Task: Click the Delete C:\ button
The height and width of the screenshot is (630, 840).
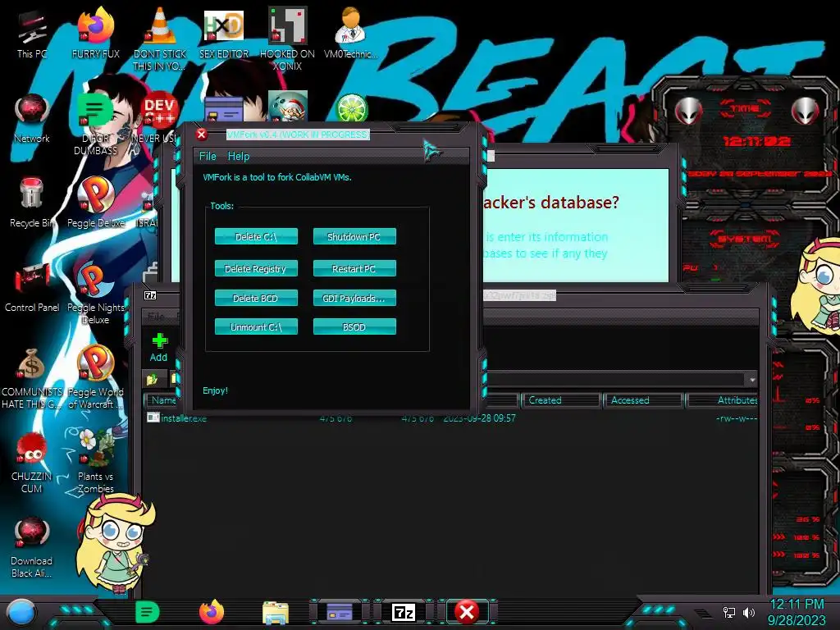Action: [x=256, y=237]
